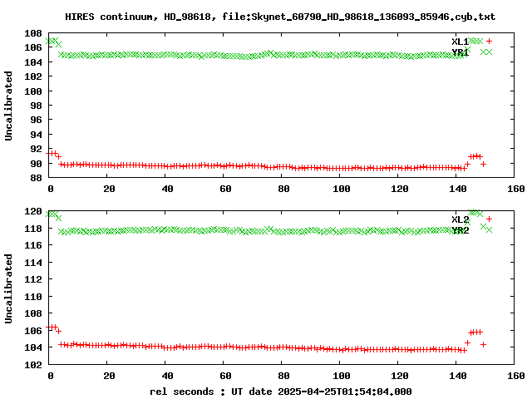The height and width of the screenshot is (399, 532).
Task: Click x-axis tick 160 under the XL1 plot
Action: pyautogui.click(x=516, y=189)
